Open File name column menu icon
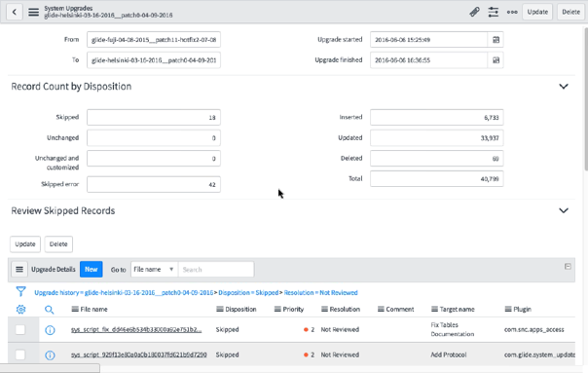 point(75,309)
